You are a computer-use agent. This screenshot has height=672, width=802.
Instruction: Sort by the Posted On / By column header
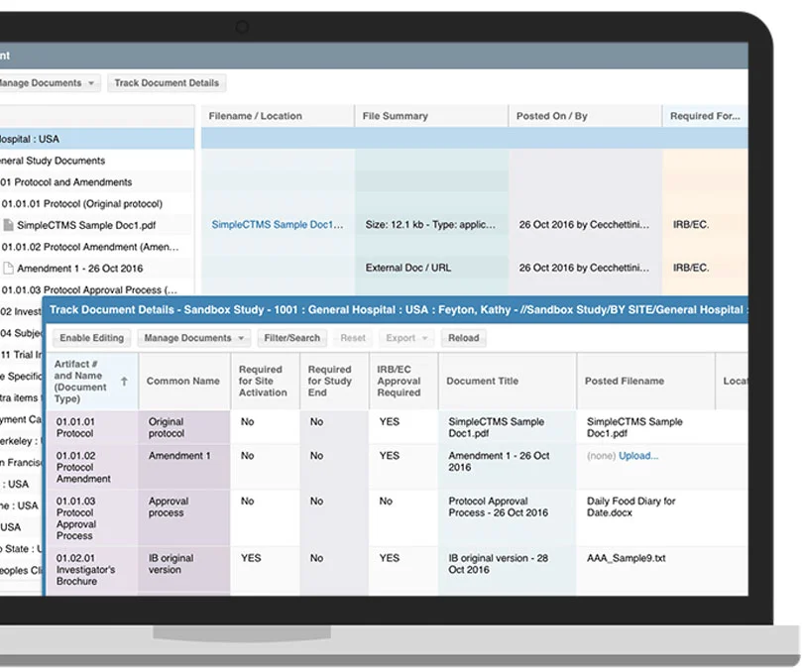point(550,116)
